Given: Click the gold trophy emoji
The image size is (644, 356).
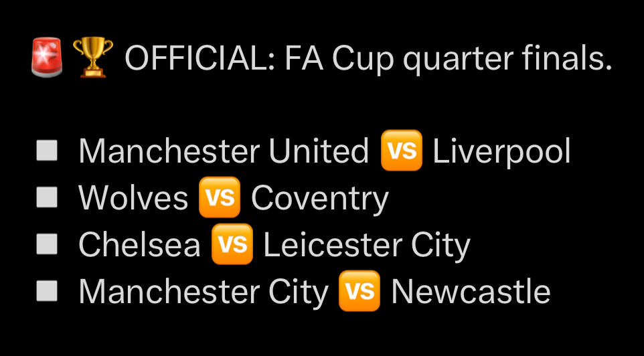Looking at the screenshot, I should (x=92, y=58).
